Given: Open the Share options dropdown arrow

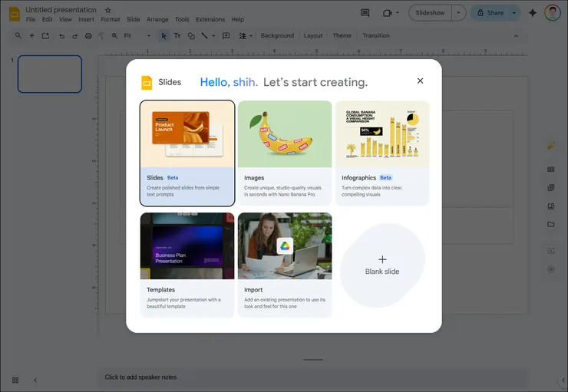Looking at the screenshot, I should pyautogui.click(x=512, y=13).
